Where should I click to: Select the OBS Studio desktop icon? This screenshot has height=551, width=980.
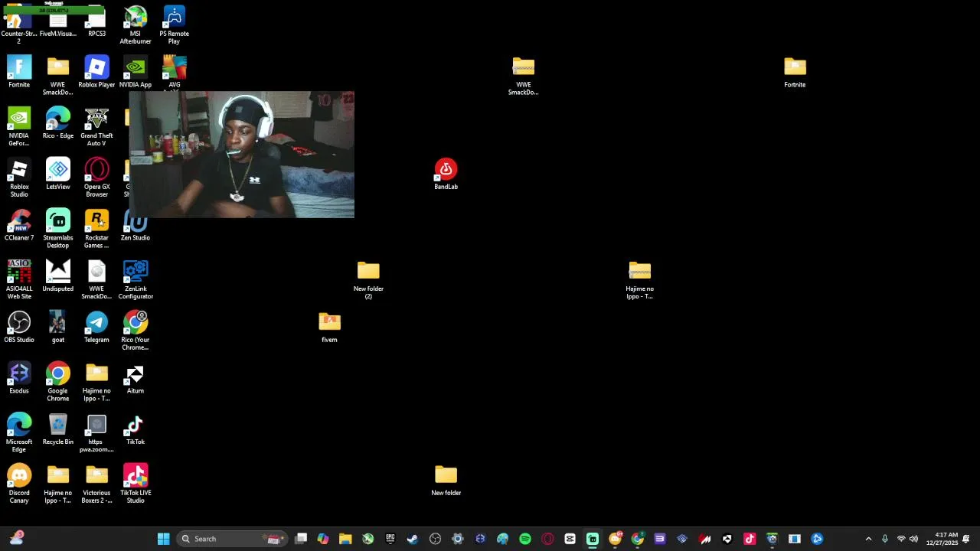19,328
